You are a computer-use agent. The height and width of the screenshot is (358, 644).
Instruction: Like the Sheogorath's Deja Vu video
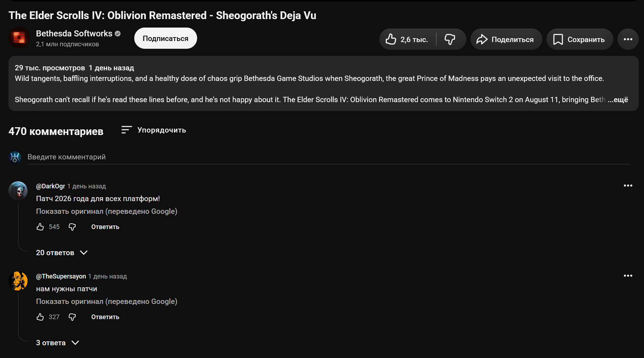click(407, 39)
